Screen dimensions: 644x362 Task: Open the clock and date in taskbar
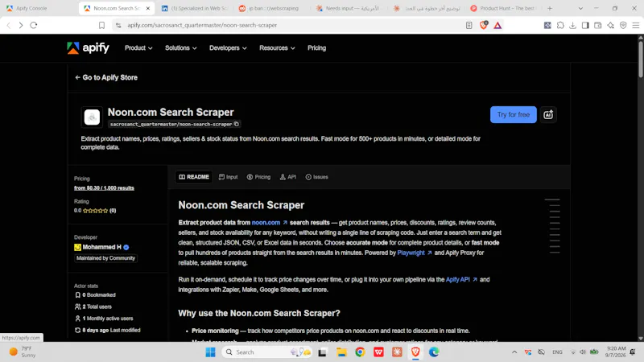[615, 352]
